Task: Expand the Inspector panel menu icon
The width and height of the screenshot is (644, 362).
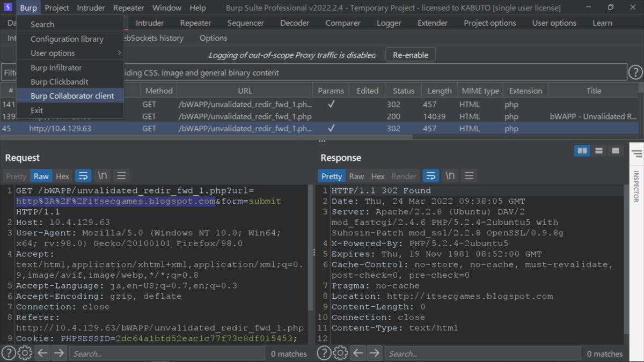Action: [x=637, y=154]
